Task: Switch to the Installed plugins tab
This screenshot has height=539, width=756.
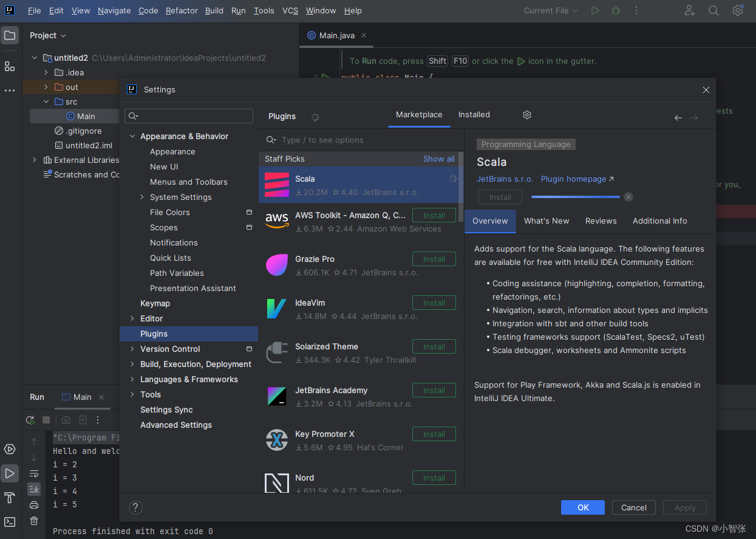Action: [474, 114]
